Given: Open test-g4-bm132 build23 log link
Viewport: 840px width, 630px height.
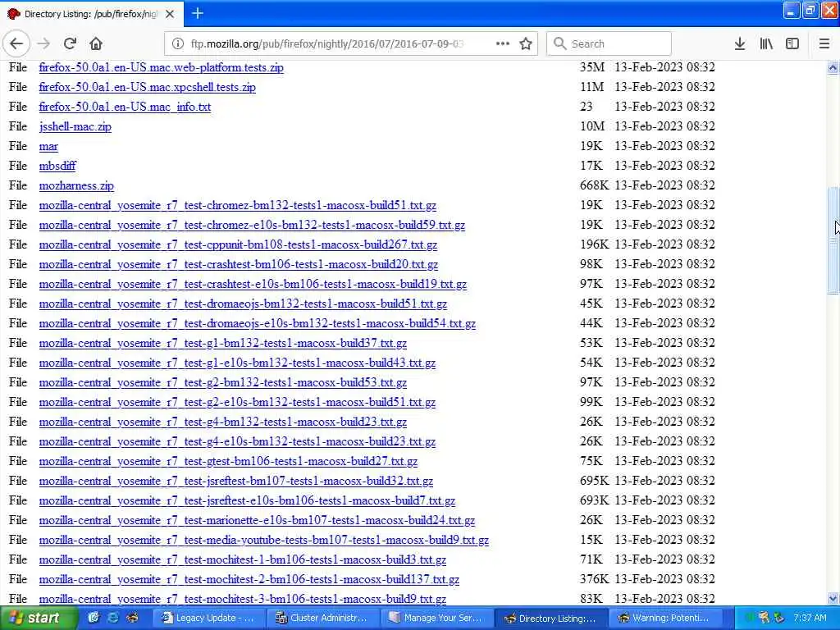Looking at the screenshot, I should click(x=223, y=422).
